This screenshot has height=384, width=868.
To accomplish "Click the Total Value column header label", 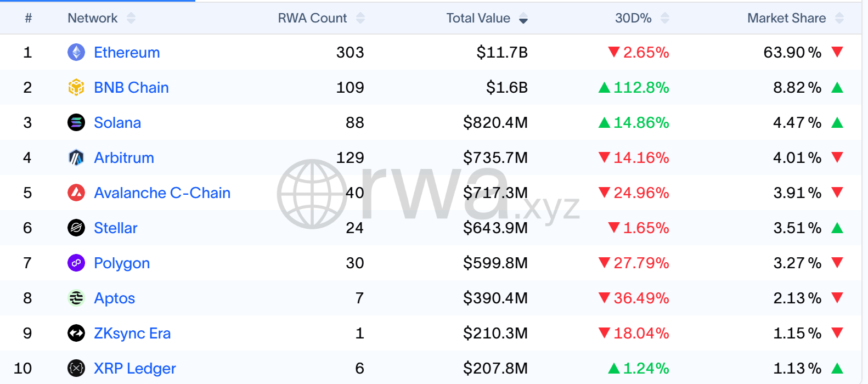I will [478, 18].
